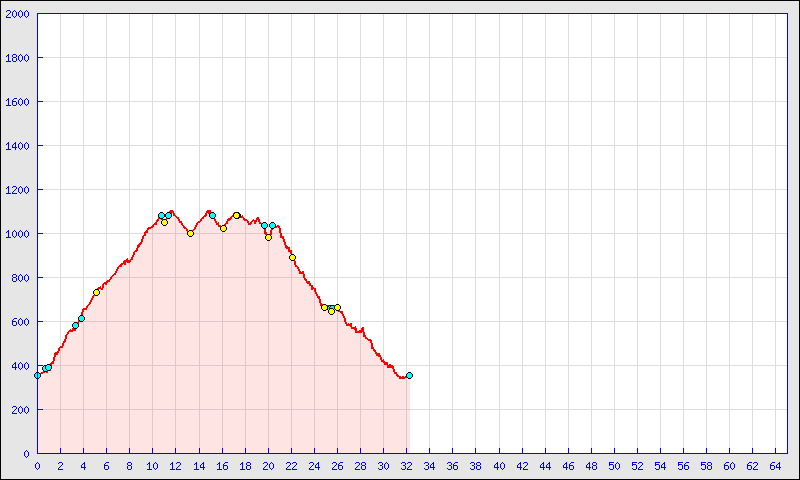This screenshot has width=800, height=480.
Task: Click the 1800 elevation axis label
Action: click(x=17, y=58)
